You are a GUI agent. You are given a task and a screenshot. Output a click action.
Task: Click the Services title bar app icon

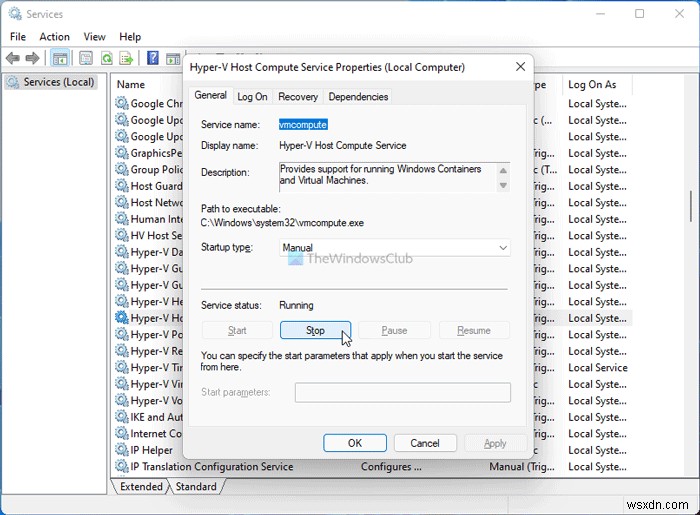(15, 14)
